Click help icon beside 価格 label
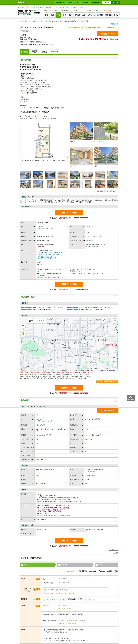The height and width of the screenshot is (644, 138). click(34, 227)
